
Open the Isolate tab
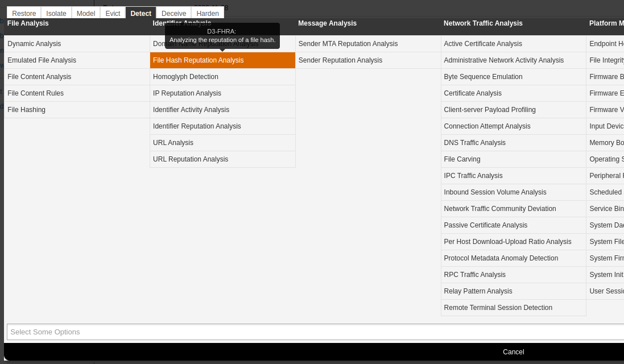(x=56, y=13)
